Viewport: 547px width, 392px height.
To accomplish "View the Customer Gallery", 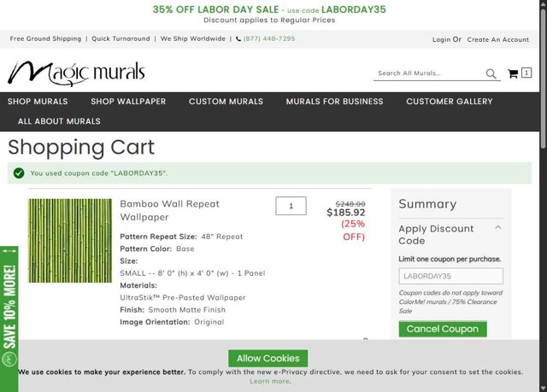I will pos(450,102).
